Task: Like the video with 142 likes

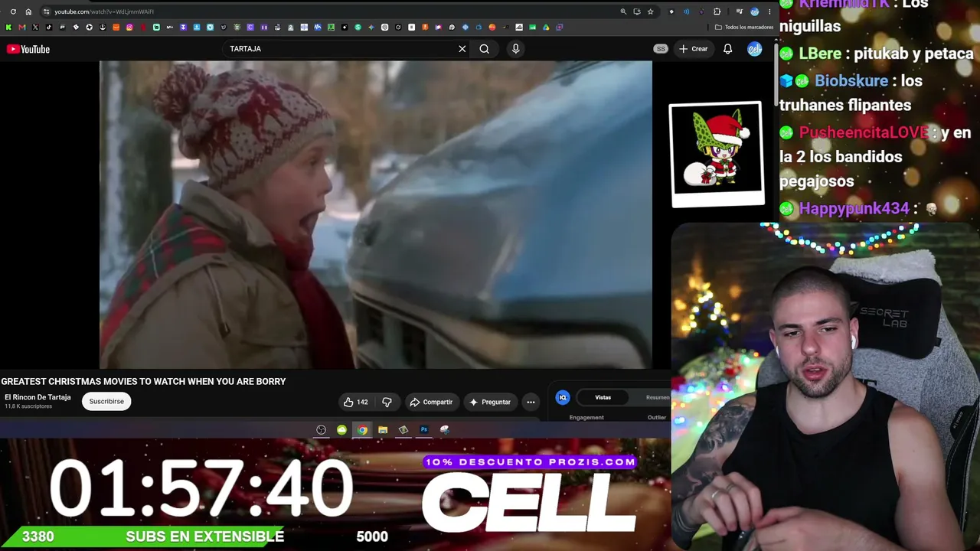Action: 355,402
